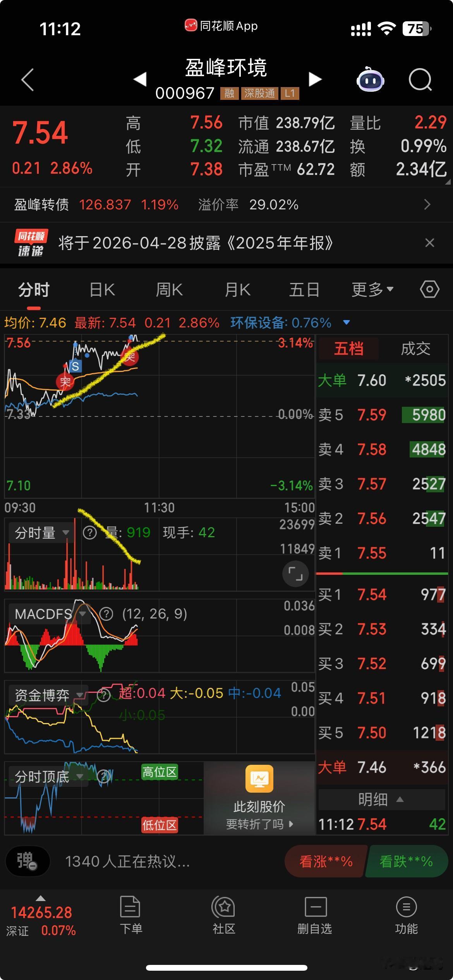Tap the 量比 2.29 value

[431, 122]
